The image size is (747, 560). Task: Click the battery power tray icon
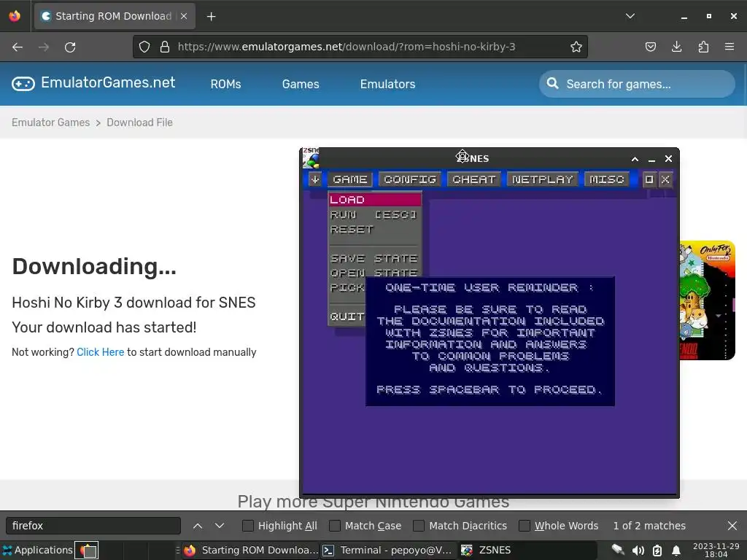click(x=657, y=551)
